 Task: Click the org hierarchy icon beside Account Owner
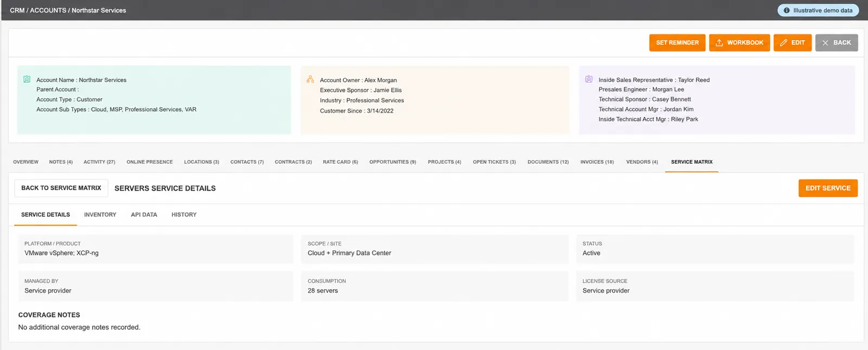pos(310,79)
